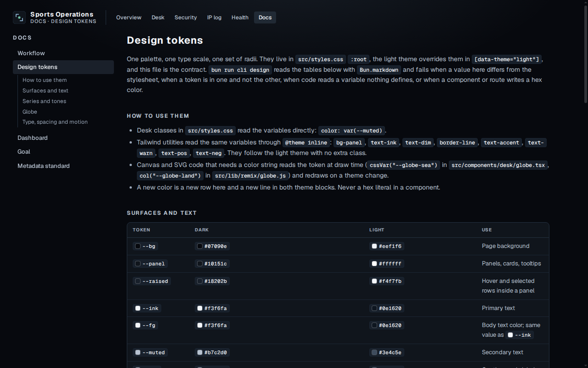The height and width of the screenshot is (368, 588).
Task: Go to Series and tones section
Action: point(44,101)
